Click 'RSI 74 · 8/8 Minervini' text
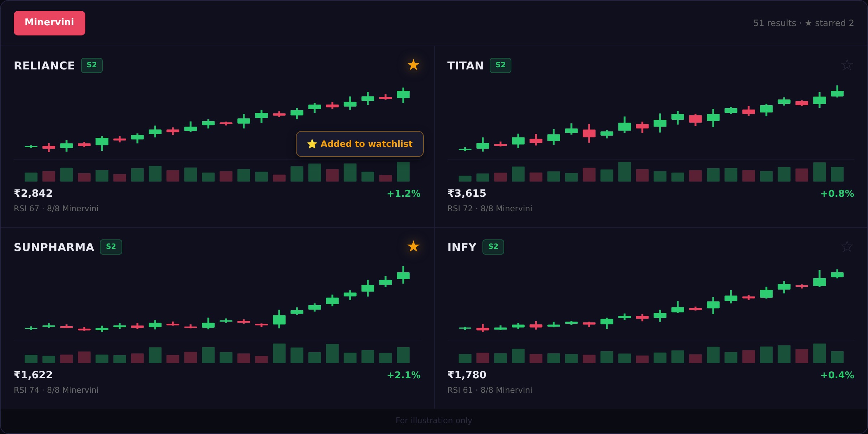868x434 pixels. [56, 390]
